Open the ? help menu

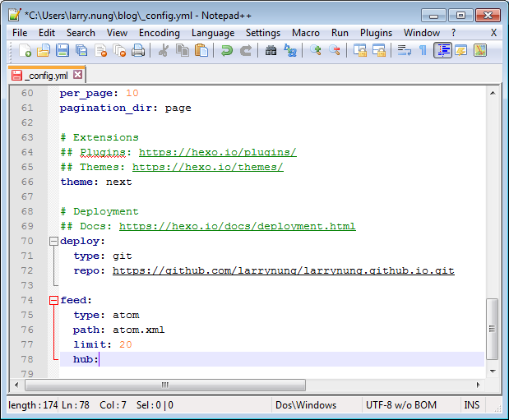click(x=453, y=33)
